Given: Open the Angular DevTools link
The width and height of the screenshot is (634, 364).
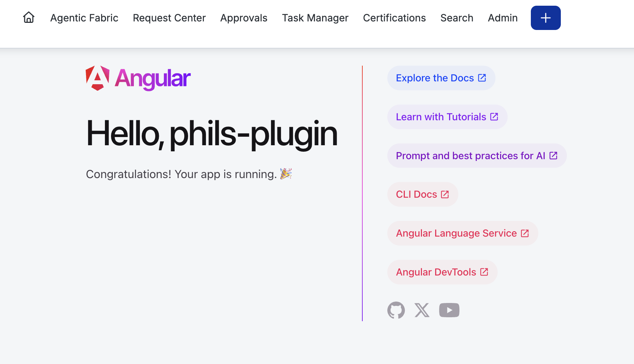Looking at the screenshot, I should (x=442, y=272).
